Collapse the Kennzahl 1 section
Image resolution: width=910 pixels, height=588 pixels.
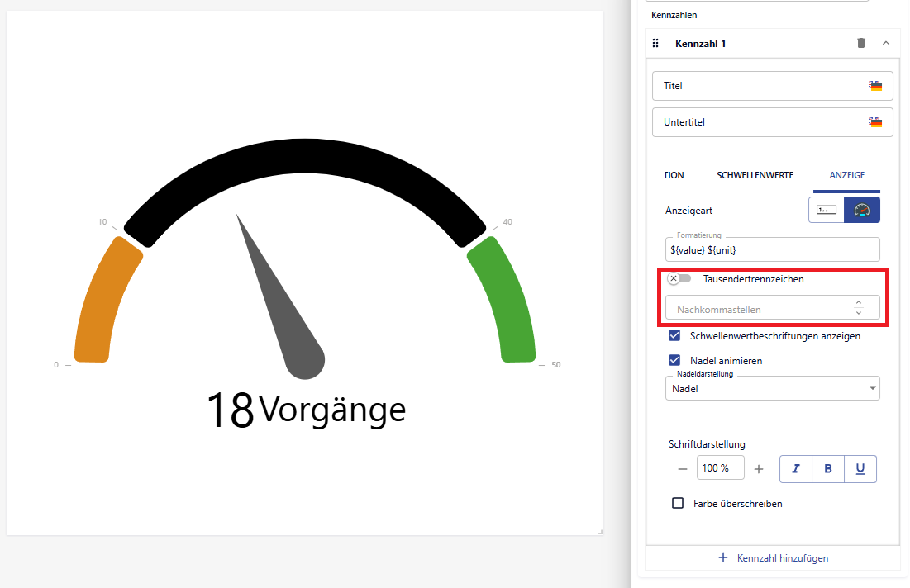(886, 43)
